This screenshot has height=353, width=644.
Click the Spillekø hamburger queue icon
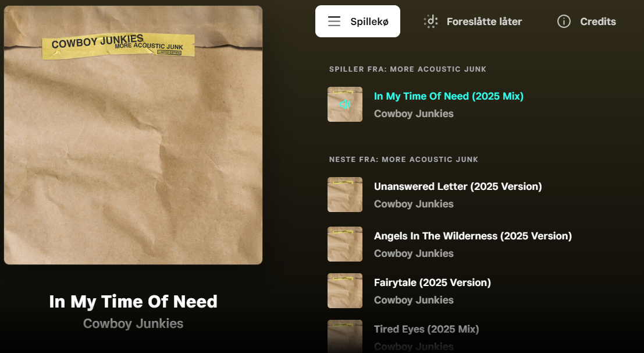click(334, 22)
